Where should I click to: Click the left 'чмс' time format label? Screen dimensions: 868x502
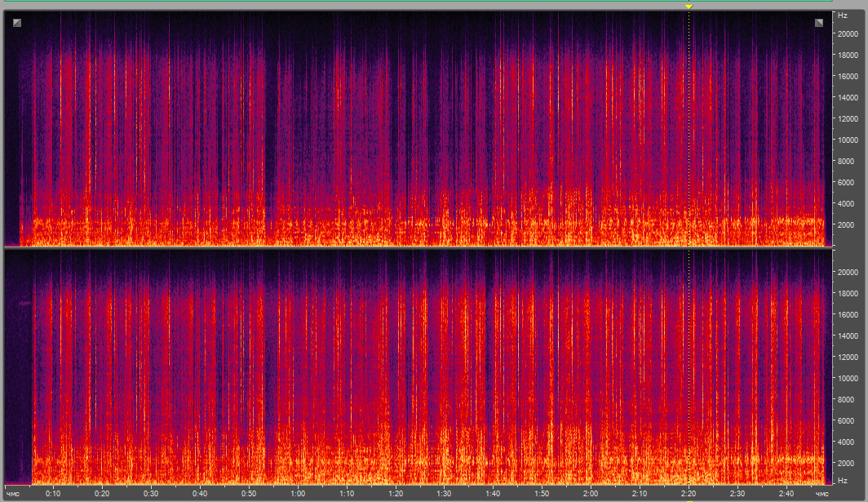(14, 494)
